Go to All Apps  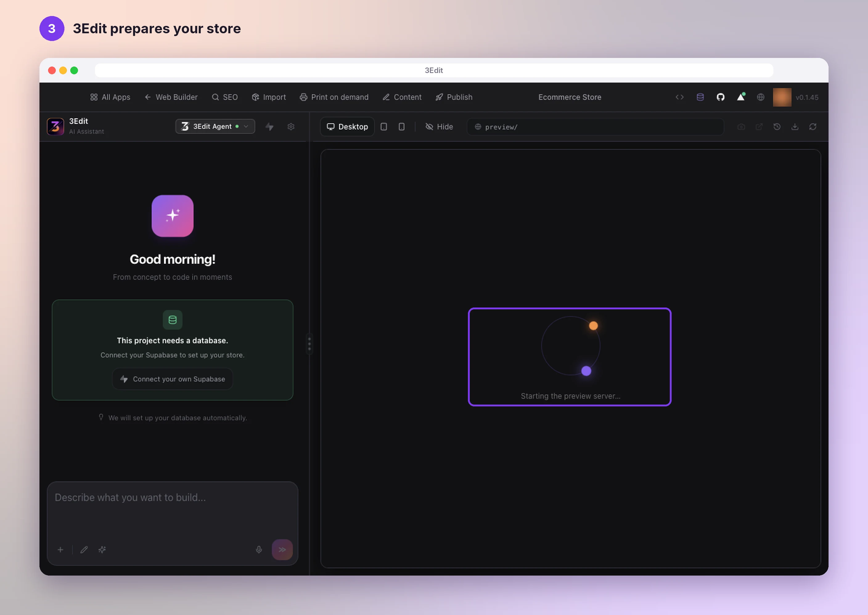[x=110, y=97]
